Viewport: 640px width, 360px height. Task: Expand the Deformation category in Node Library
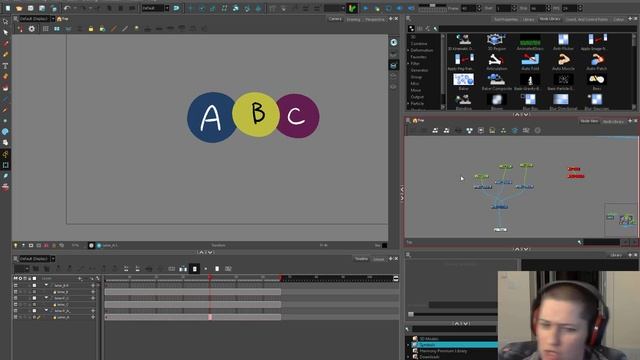click(x=408, y=50)
